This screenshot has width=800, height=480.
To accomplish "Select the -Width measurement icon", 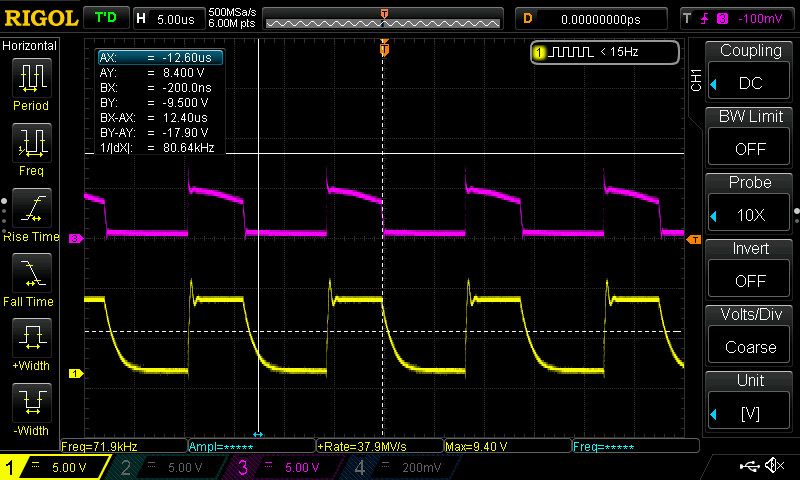I will [x=32, y=402].
